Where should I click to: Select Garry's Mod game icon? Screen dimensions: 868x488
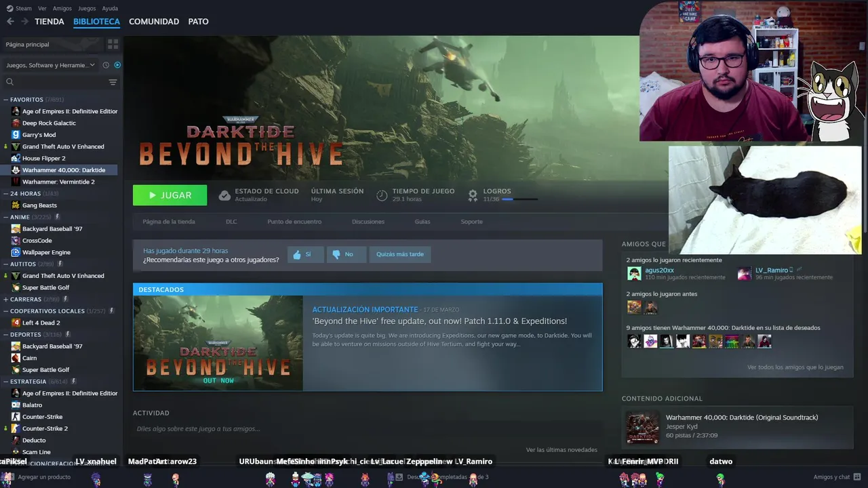(x=16, y=135)
